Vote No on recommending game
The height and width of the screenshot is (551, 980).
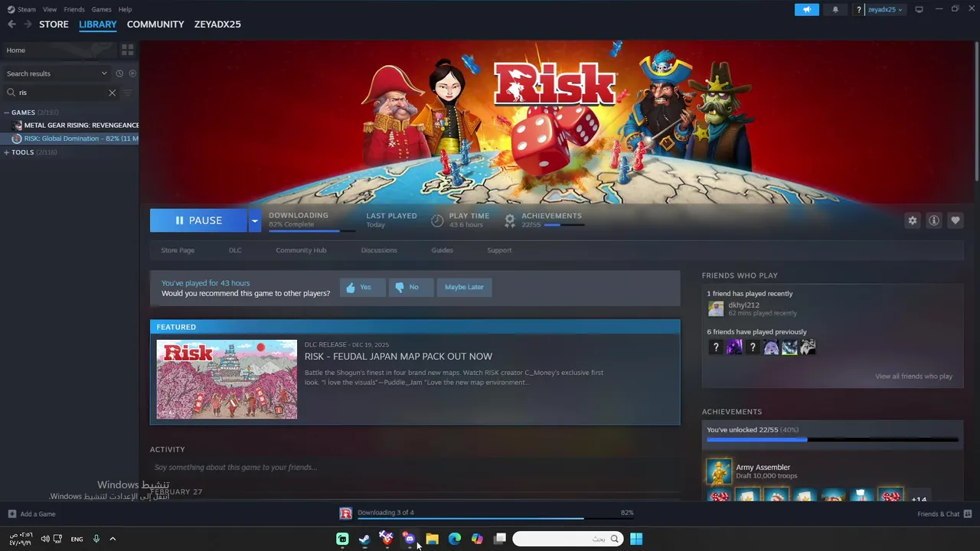pyautogui.click(x=410, y=287)
